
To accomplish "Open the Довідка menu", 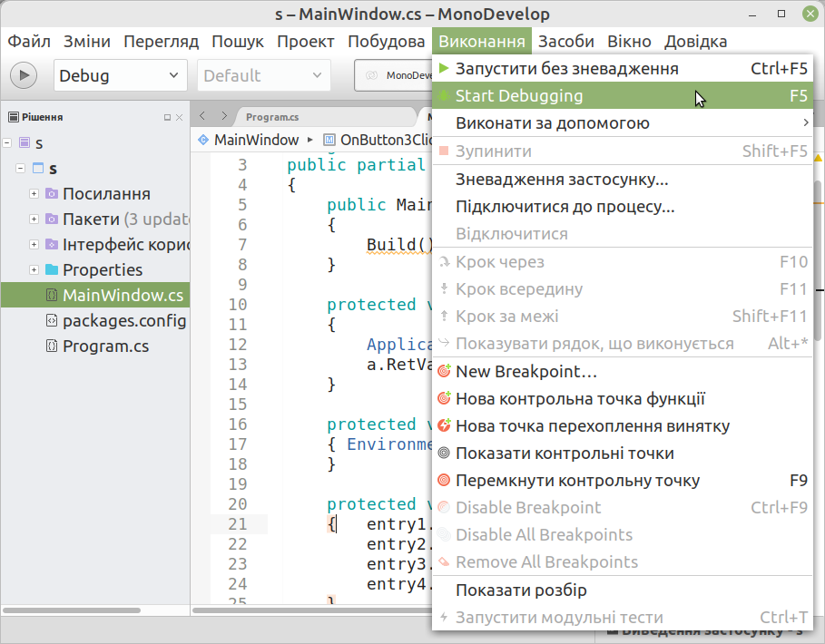I will click(x=695, y=41).
